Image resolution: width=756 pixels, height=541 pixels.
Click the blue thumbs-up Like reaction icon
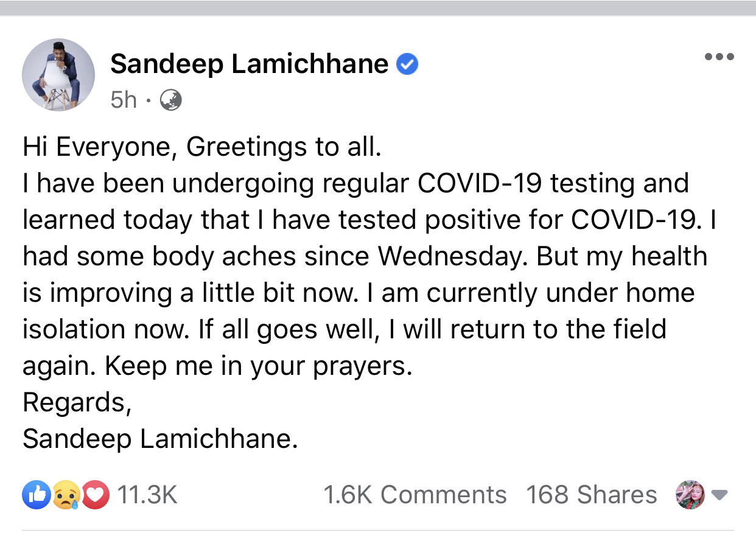[x=34, y=495]
